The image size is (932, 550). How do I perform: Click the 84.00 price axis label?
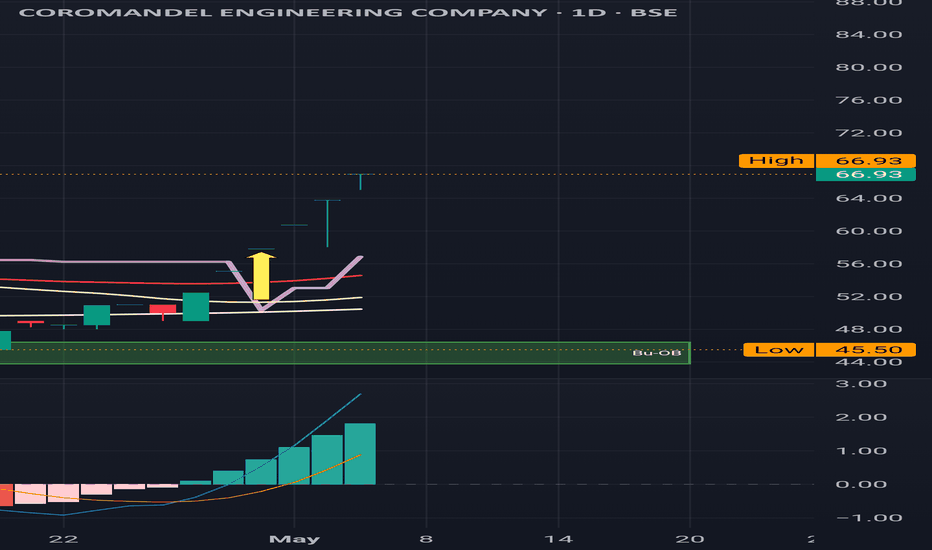coord(869,34)
